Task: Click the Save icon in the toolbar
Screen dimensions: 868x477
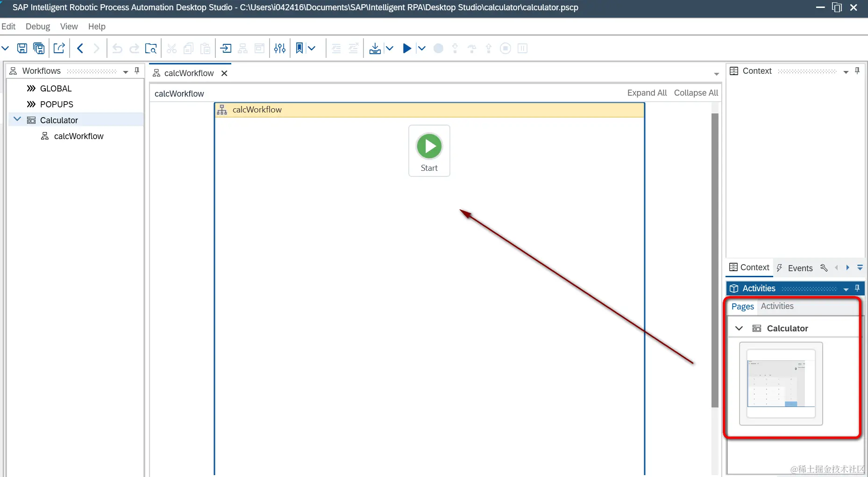Action: pos(22,48)
